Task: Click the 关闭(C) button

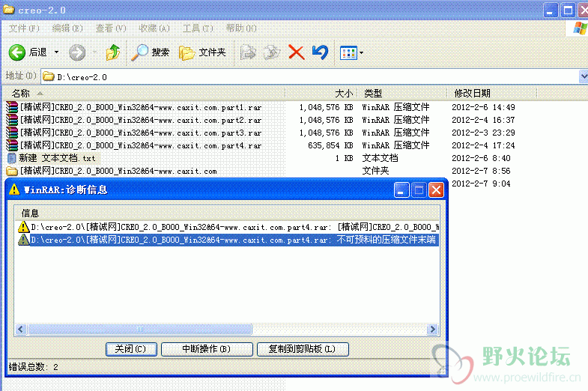Action: coord(131,349)
